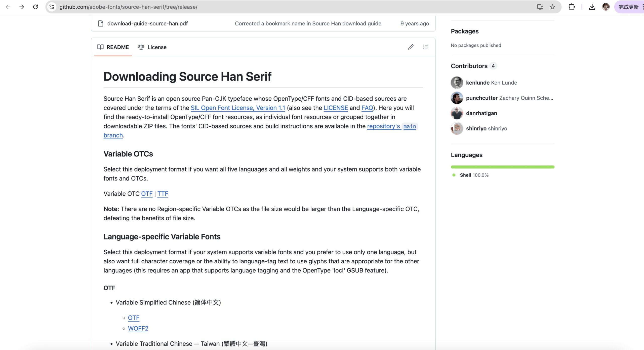Open the browser extensions puzzle icon
Viewport: 644px width, 350px height.
pos(572,7)
